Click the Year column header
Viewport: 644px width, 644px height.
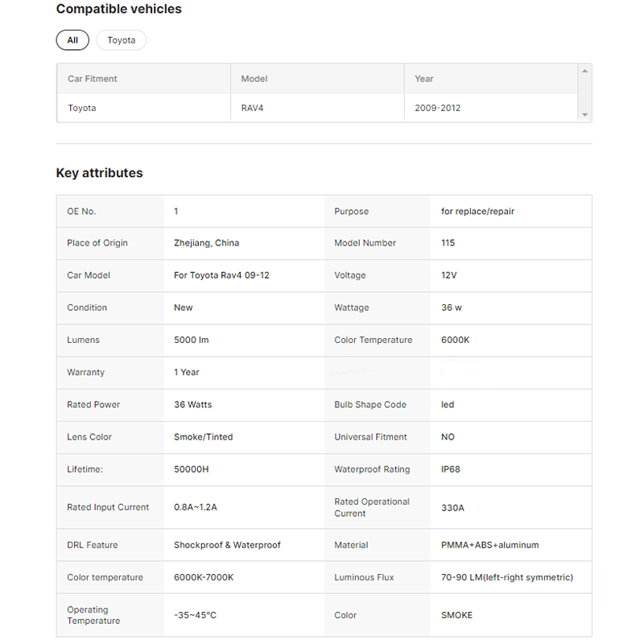(424, 79)
